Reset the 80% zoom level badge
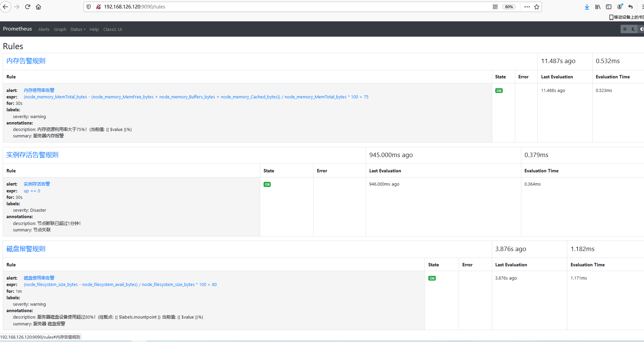The width and height of the screenshot is (644, 342). [509, 7]
